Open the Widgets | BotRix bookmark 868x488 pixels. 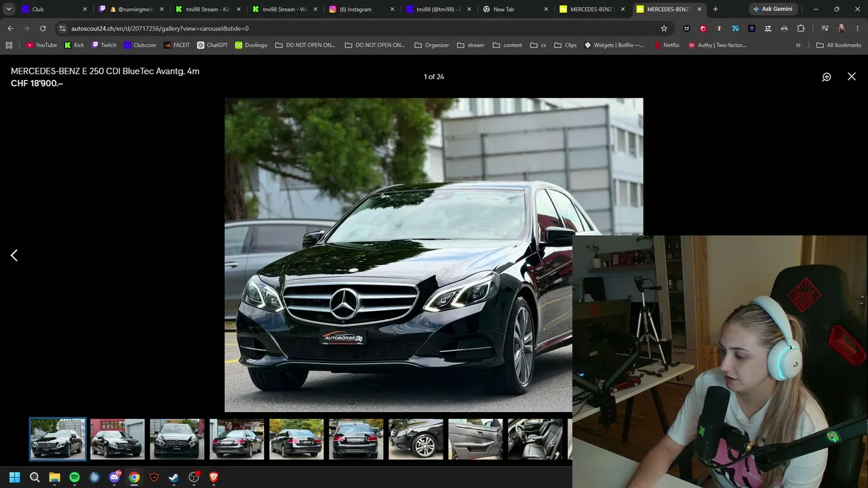(614, 45)
